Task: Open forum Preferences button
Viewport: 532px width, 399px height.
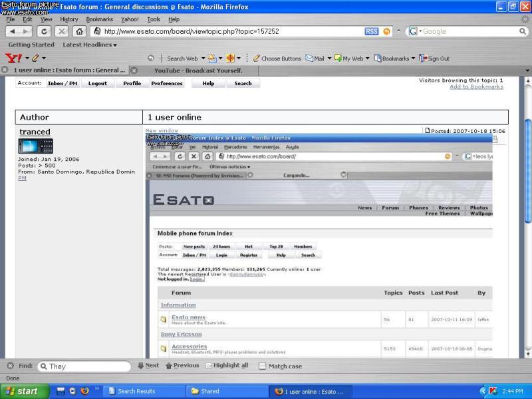Action: pos(167,83)
